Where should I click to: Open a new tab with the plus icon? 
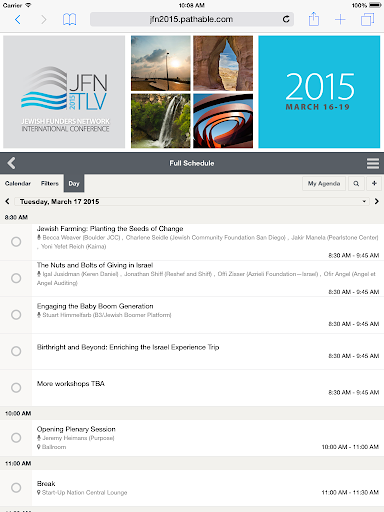(340, 20)
